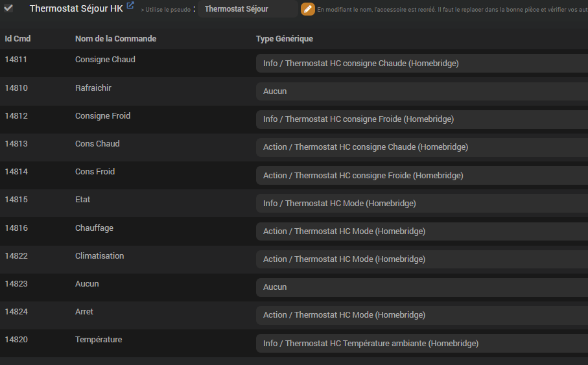
Task: Open generic type dropdown for Etat
Action: pyautogui.click(x=421, y=204)
